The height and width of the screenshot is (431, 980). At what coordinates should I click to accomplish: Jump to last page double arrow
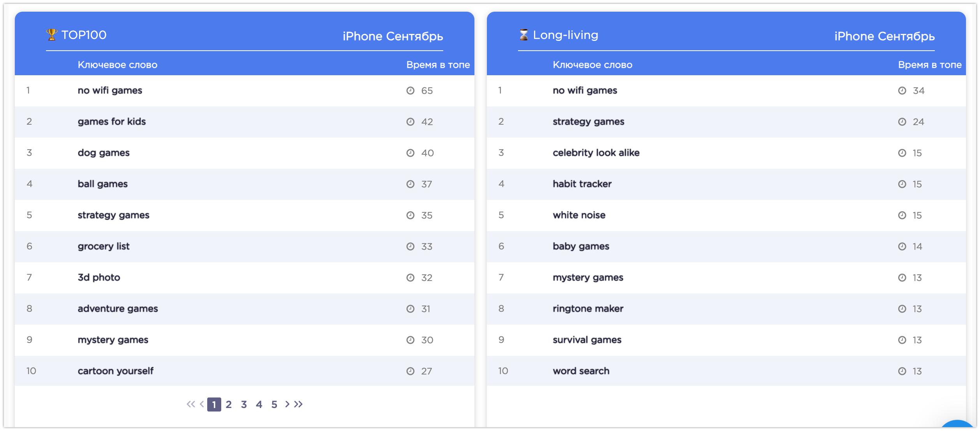pyautogui.click(x=299, y=404)
